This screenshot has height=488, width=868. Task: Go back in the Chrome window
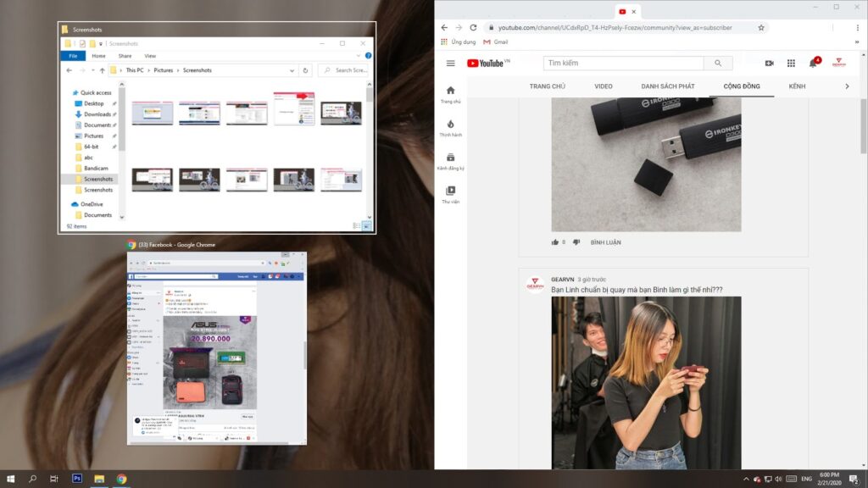[444, 28]
